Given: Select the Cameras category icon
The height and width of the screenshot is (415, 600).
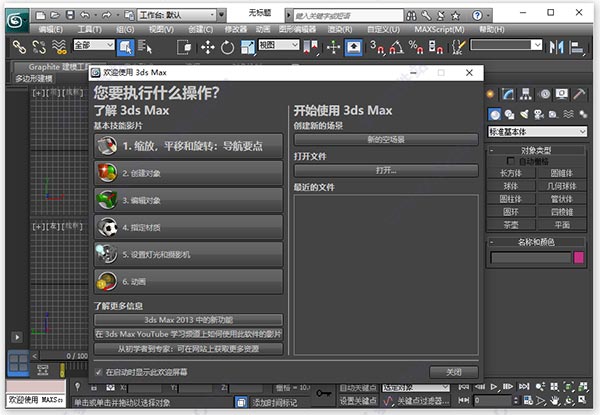Looking at the screenshot, I should tap(539, 114).
